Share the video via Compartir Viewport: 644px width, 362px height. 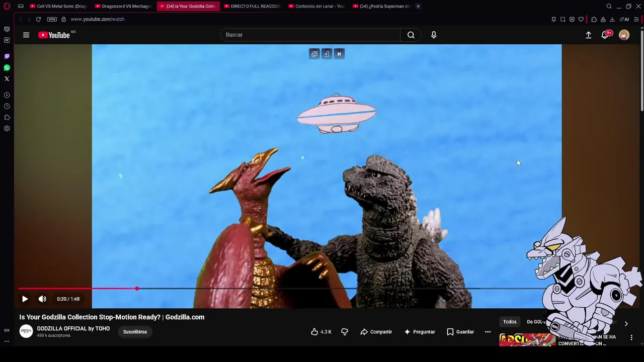[376, 332]
